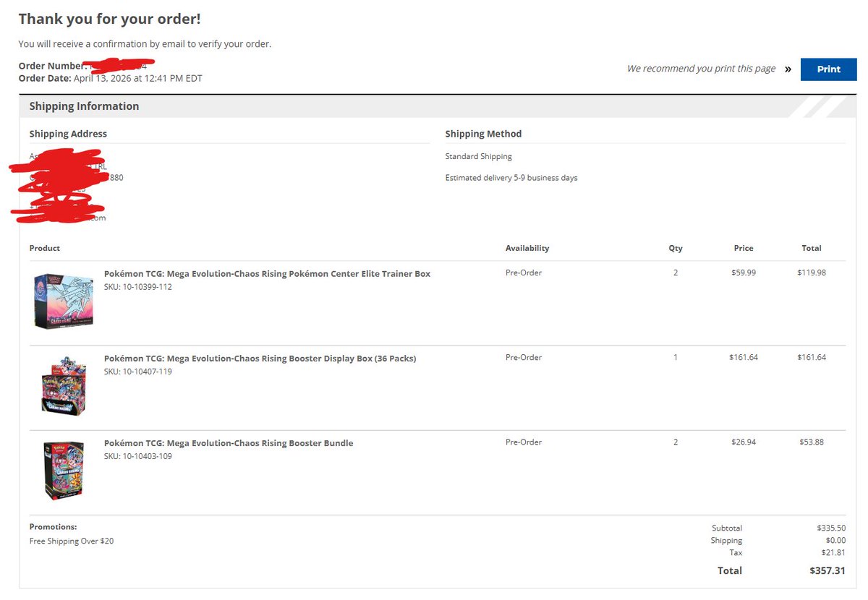868x600 pixels.
Task: Click the Total column header
Action: [812, 248]
